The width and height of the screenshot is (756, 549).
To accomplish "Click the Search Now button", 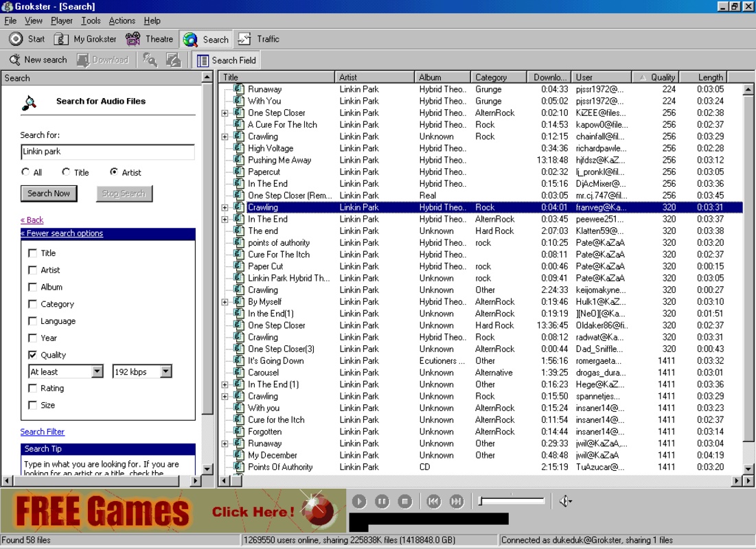I will click(x=49, y=194).
